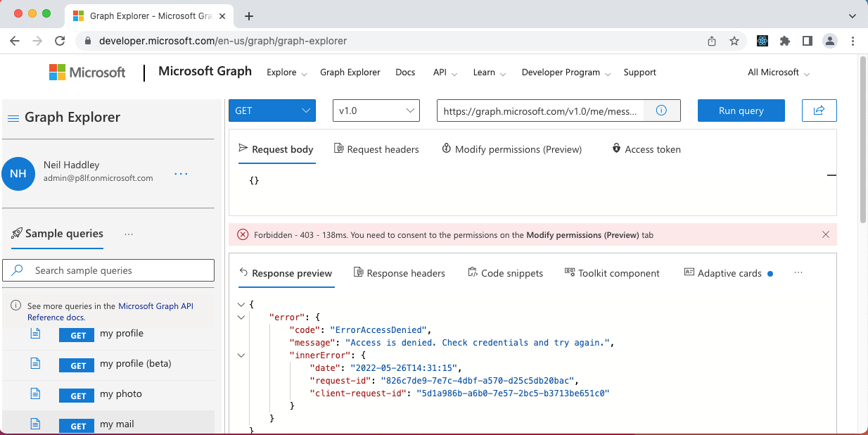Open more options next to Sample queries
The height and width of the screenshot is (435, 868).
pyautogui.click(x=129, y=234)
